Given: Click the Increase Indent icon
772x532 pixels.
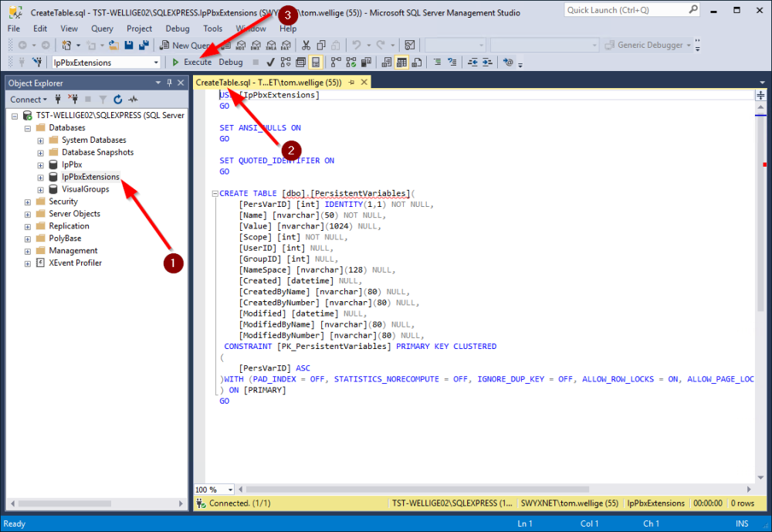Looking at the screenshot, I should pos(487,62).
